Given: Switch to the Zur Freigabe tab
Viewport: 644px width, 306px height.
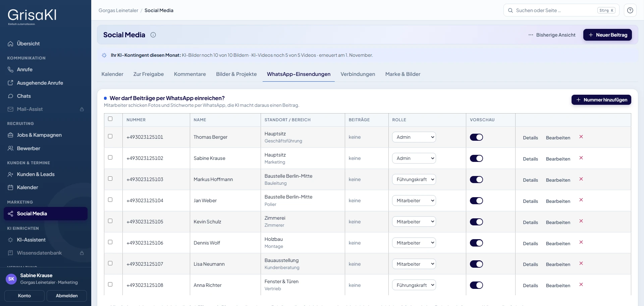Looking at the screenshot, I should [x=149, y=74].
